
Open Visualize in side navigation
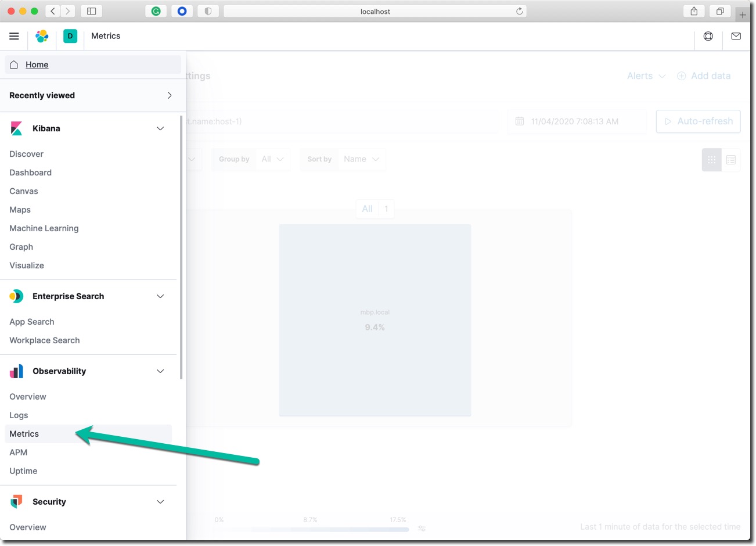click(27, 265)
